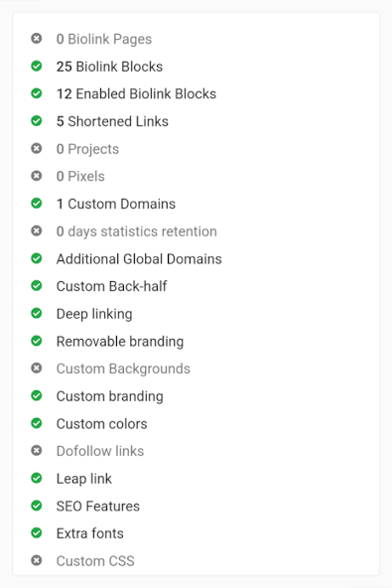Click green check next to Deep linking
392x588 pixels.
[x=37, y=313]
